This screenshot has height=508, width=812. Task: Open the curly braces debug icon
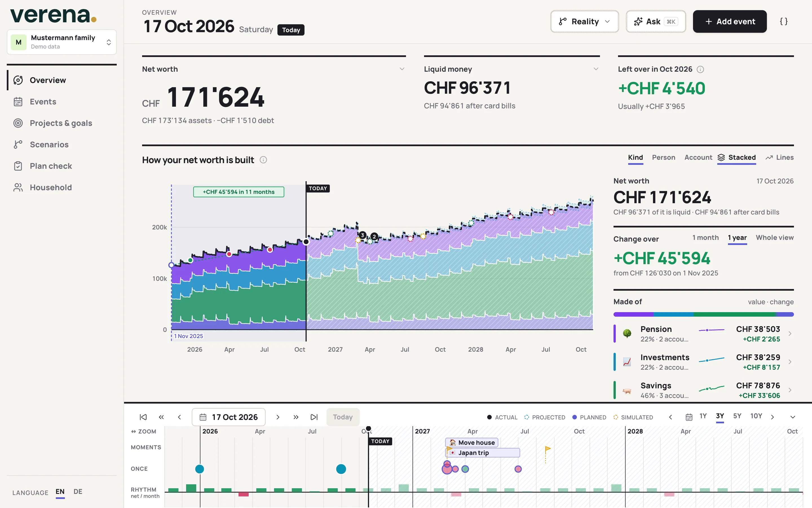(x=784, y=21)
